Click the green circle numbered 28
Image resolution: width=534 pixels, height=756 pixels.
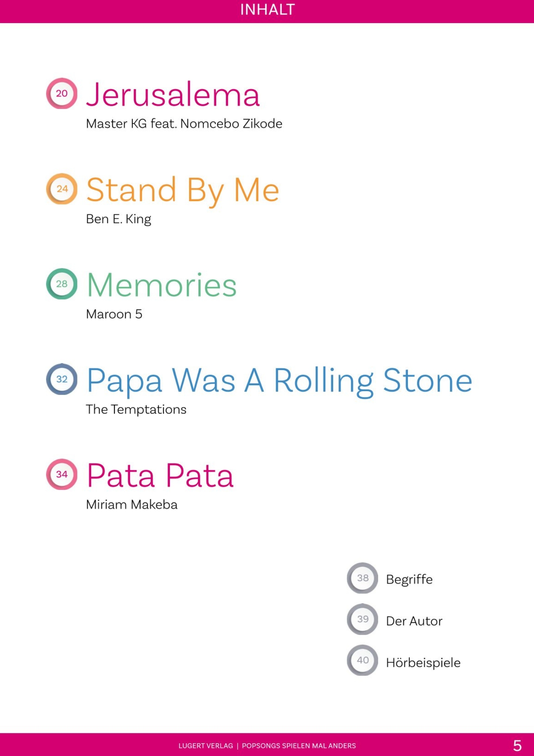62,284
